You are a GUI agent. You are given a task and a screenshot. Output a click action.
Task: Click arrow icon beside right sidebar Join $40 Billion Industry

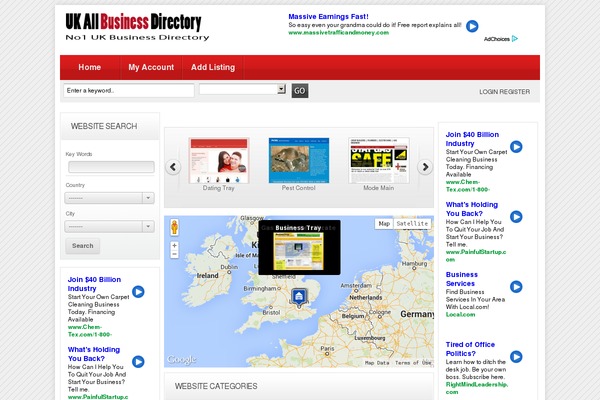coord(516,147)
